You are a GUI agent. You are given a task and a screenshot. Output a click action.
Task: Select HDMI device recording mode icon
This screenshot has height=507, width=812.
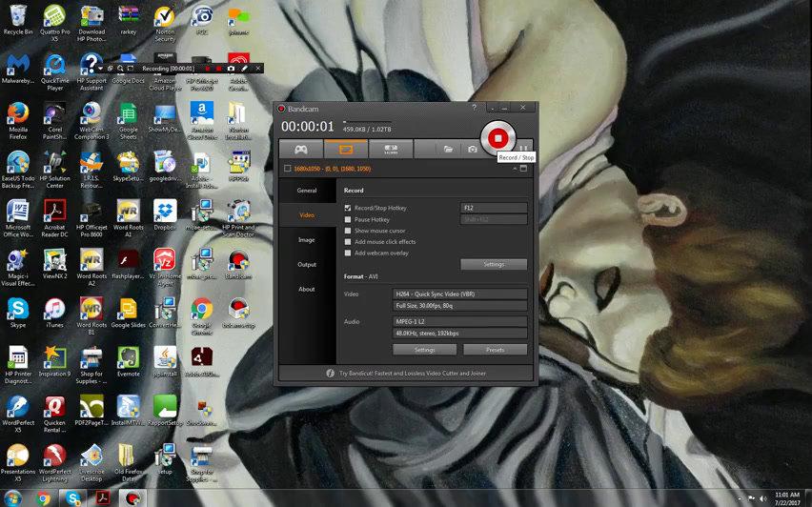(391, 150)
